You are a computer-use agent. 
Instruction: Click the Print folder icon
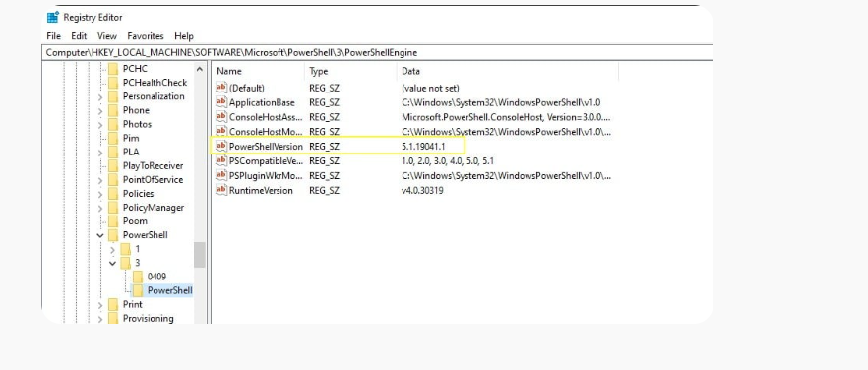113,304
